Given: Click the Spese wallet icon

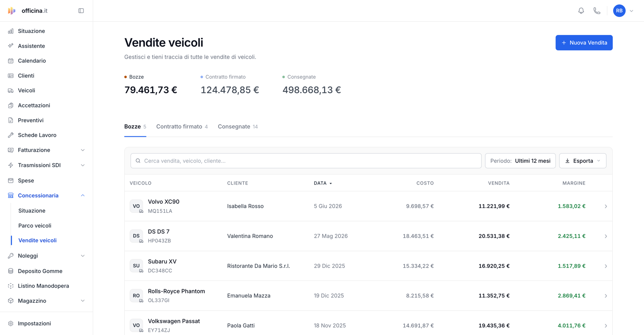Looking at the screenshot, I should pyautogui.click(x=11, y=180).
